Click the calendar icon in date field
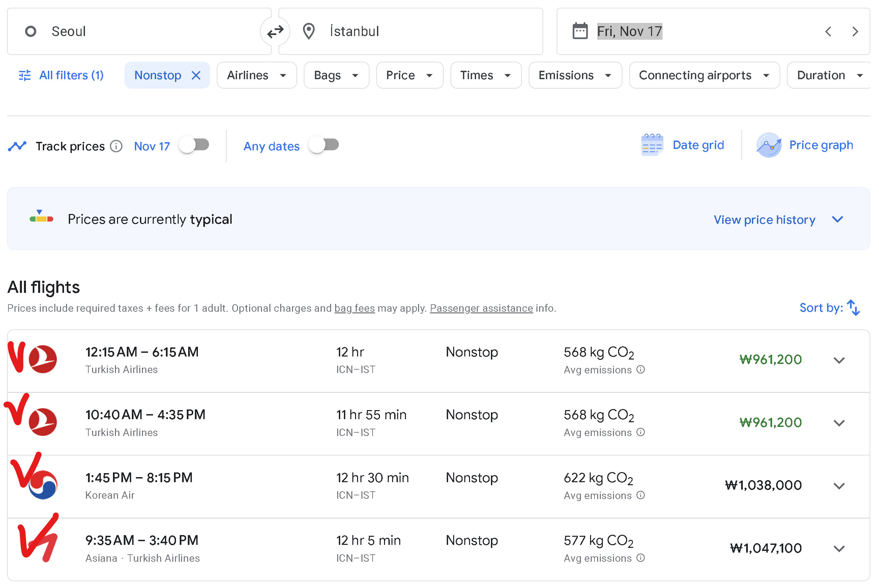The image size is (879, 588). click(x=580, y=31)
